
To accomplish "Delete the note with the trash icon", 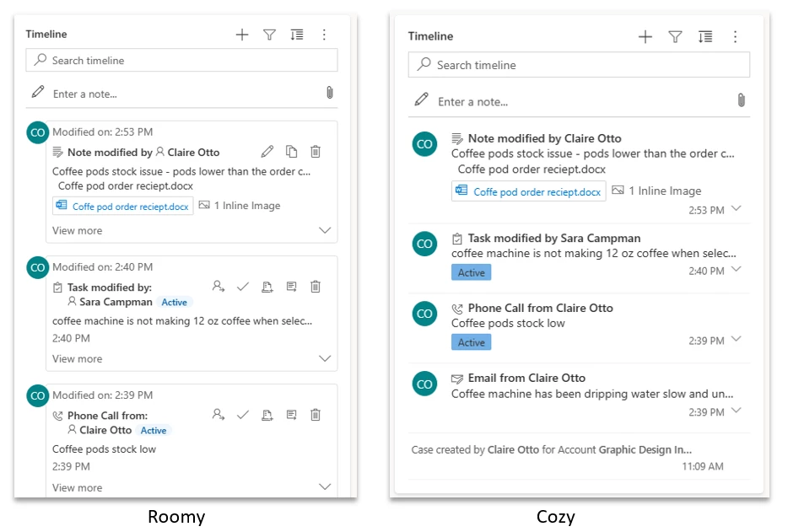I will coord(315,151).
